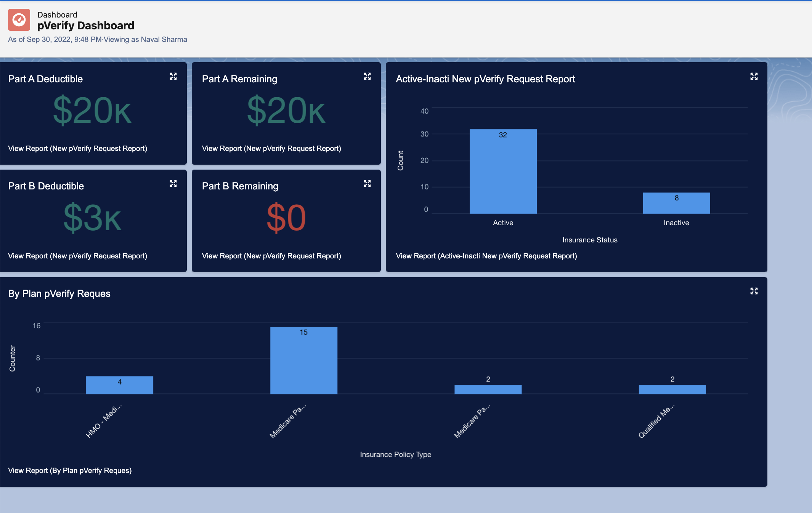
Task: Open View Report link under Part B Remaining
Action: [271, 256]
